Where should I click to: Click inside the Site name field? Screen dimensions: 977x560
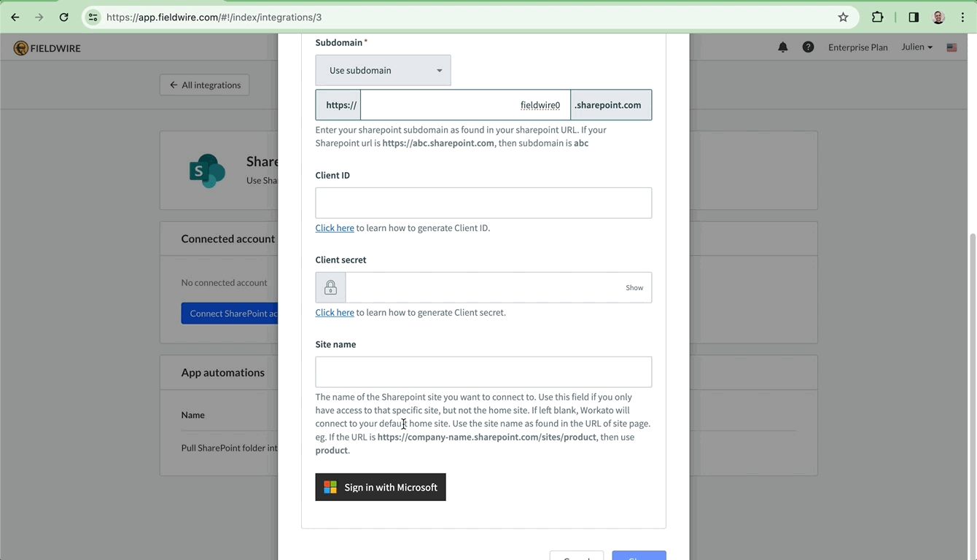483,372
